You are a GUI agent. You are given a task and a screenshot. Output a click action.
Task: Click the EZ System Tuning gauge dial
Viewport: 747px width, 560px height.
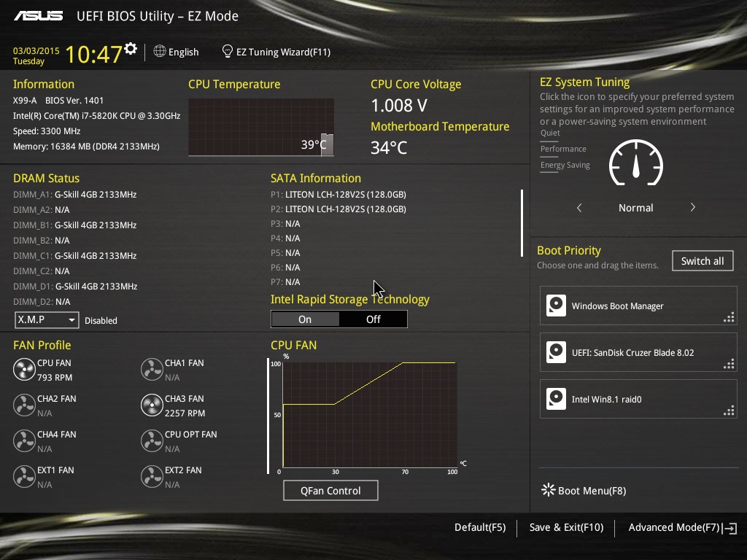[636, 163]
